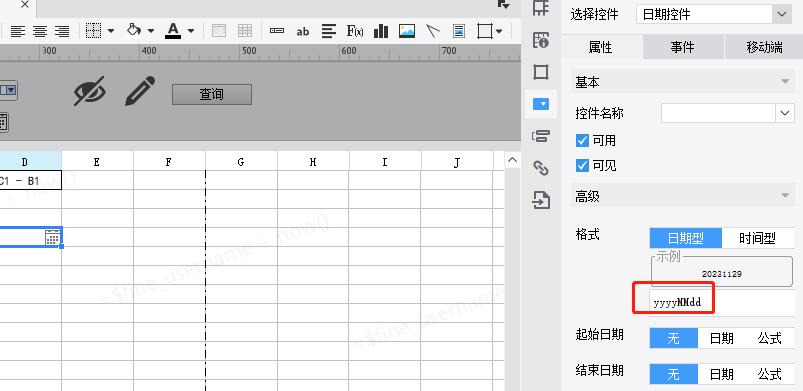Screen dimensions: 803x391
Task: Open the 控件名称 dropdown arrow
Action: click(x=785, y=113)
